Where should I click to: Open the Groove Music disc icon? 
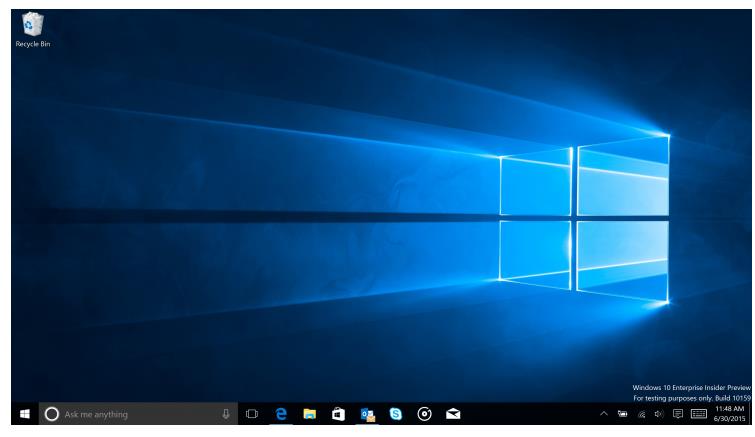pos(425,413)
